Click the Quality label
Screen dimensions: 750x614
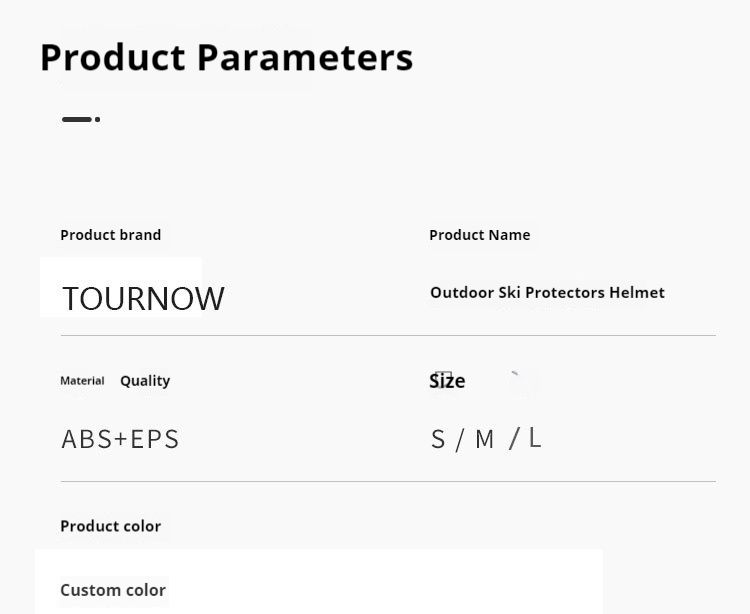(145, 381)
